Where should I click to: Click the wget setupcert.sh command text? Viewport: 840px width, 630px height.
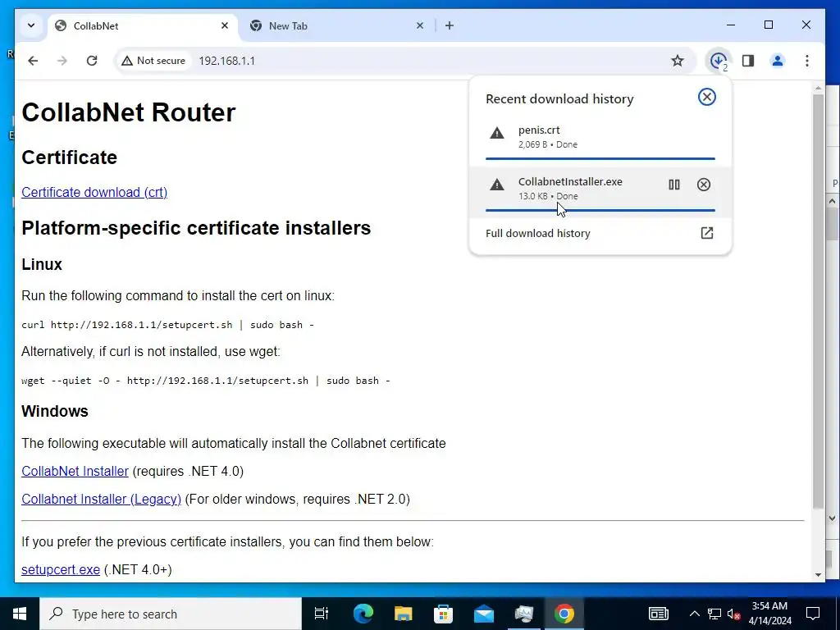click(206, 381)
